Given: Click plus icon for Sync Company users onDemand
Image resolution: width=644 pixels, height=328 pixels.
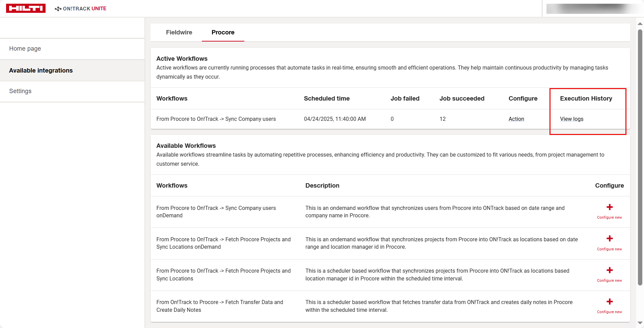Looking at the screenshot, I should point(610,207).
